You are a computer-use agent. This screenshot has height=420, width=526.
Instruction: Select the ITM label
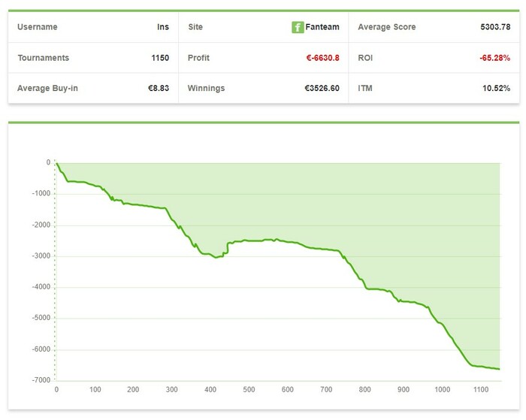[x=365, y=88]
